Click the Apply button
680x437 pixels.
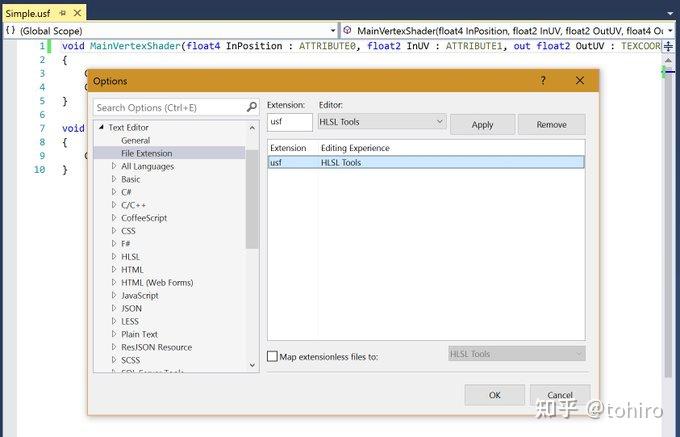[483, 125]
